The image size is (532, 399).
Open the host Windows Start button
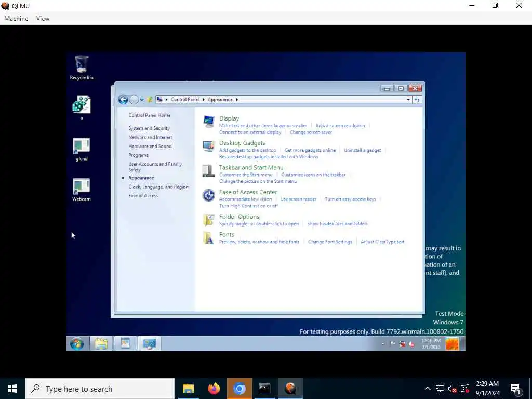tap(12, 389)
